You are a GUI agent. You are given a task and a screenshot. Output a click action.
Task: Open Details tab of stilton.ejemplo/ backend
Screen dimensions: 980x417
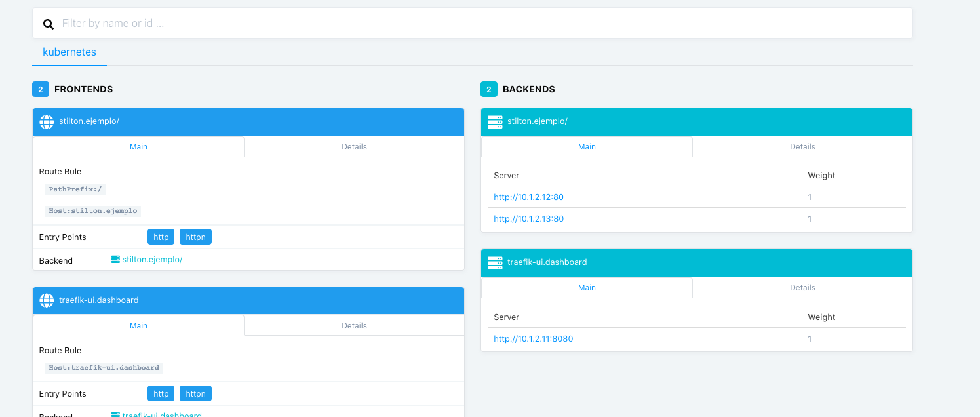[802, 147]
